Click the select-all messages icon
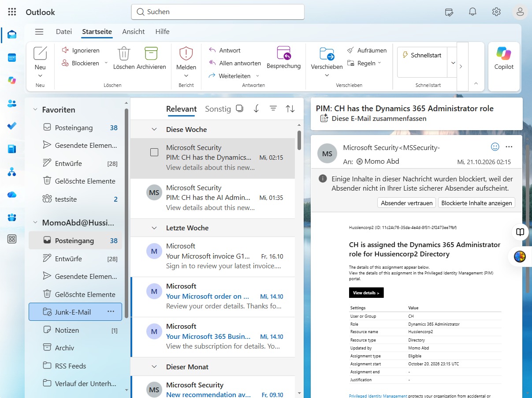This screenshot has height=398, width=532. pyautogui.click(x=239, y=109)
